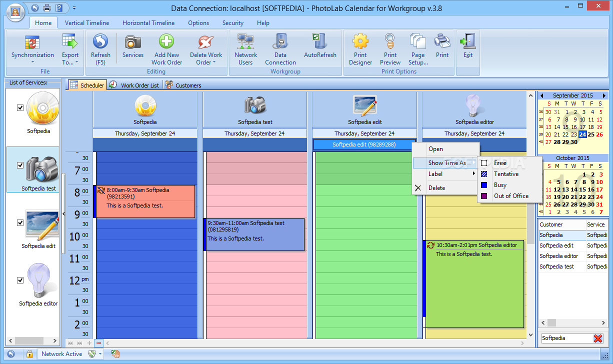Select Free time status option
Image resolution: width=613 pixels, height=364 pixels.
point(510,163)
